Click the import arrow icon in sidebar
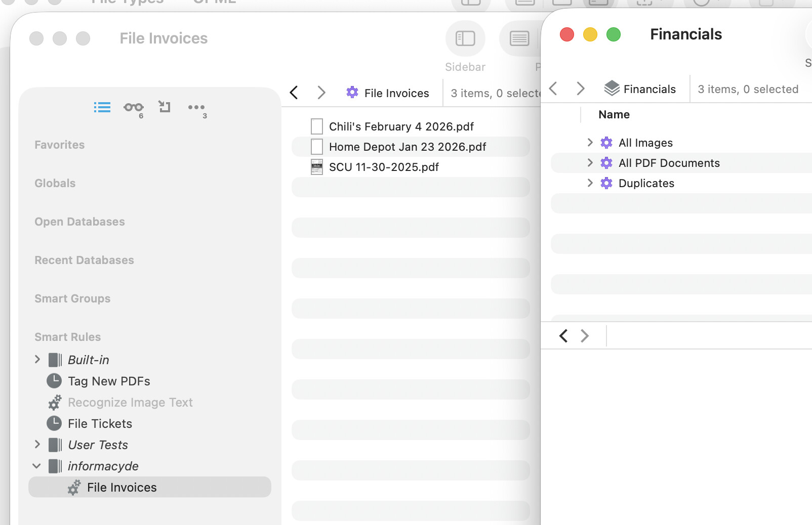 tap(165, 107)
